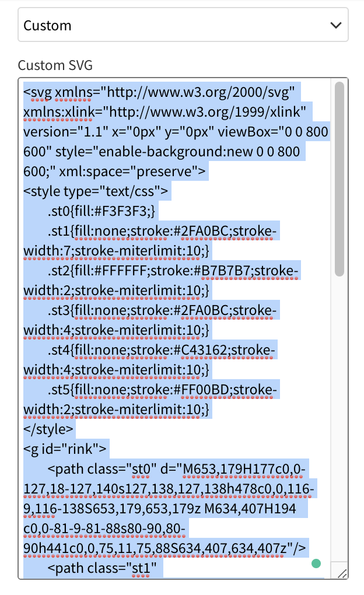Image resolution: width=364 pixels, height=595 pixels.
Task: Click the .st4 stroke #C43162 rule
Action: [x=162, y=351]
